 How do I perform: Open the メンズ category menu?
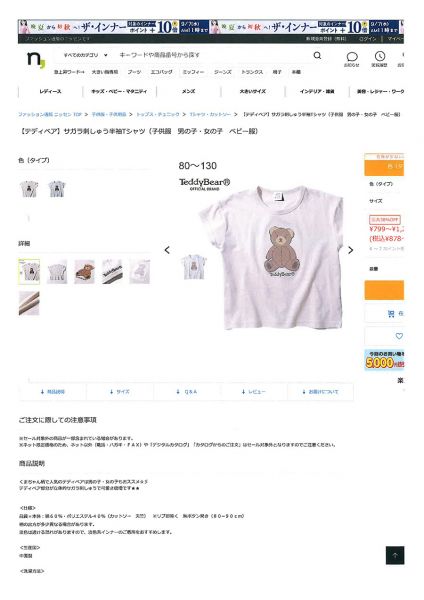[188, 91]
